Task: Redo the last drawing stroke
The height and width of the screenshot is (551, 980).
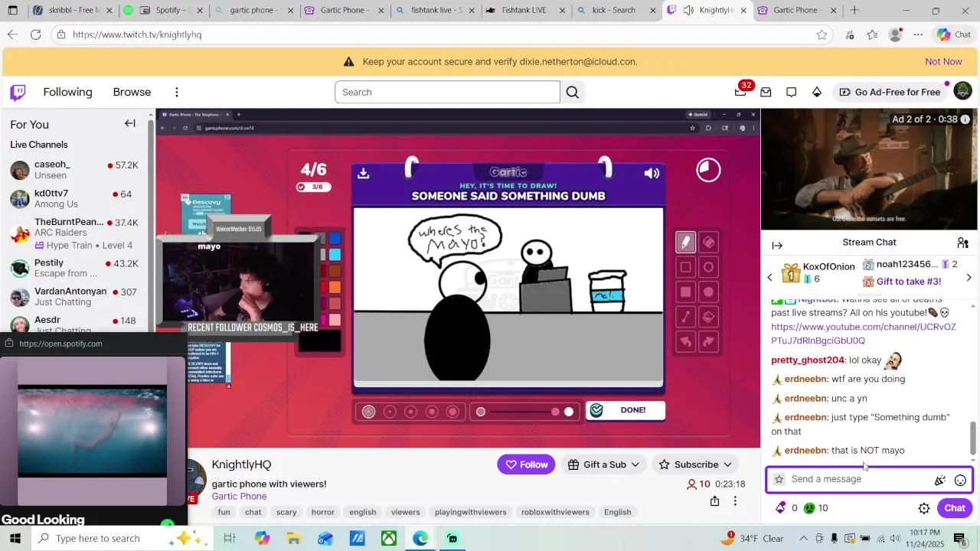Action: [x=709, y=341]
